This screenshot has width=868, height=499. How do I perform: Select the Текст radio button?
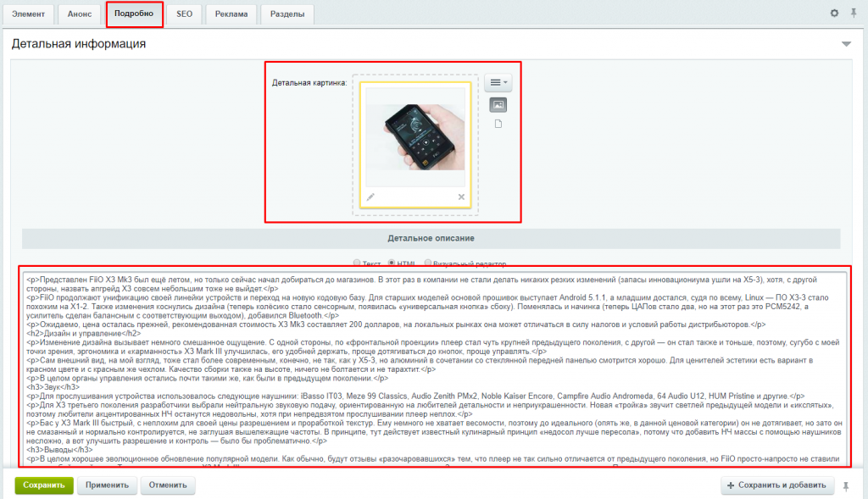coord(357,263)
